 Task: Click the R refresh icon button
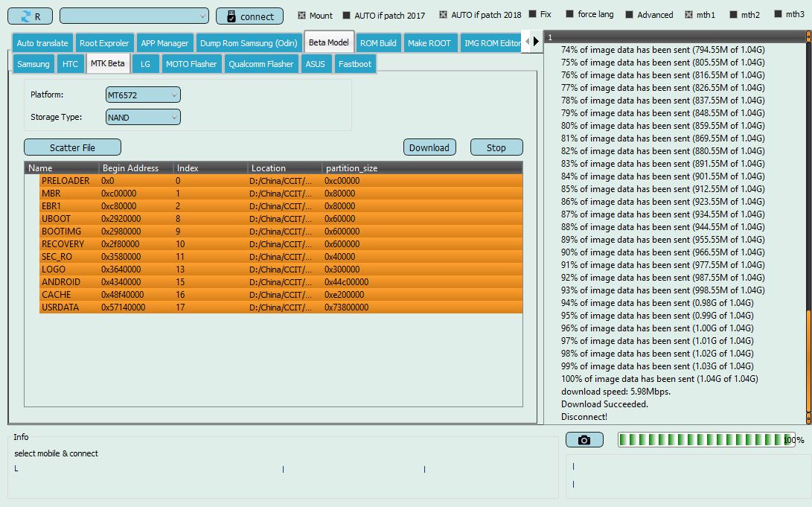(x=30, y=16)
